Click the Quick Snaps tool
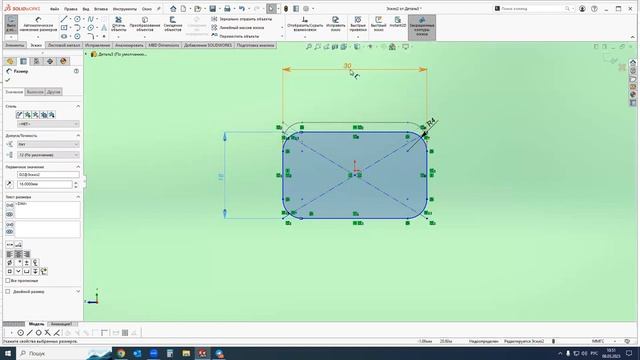640x360 pixels. pyautogui.click(x=358, y=24)
